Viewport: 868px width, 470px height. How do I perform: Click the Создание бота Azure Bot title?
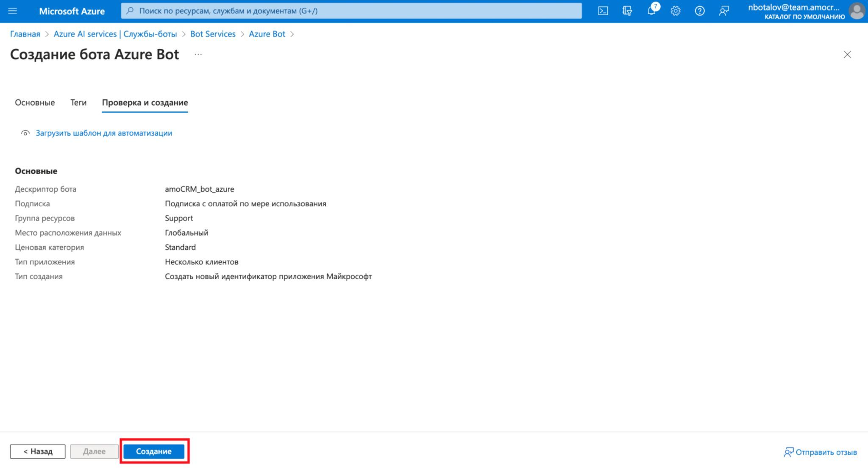[x=95, y=54]
